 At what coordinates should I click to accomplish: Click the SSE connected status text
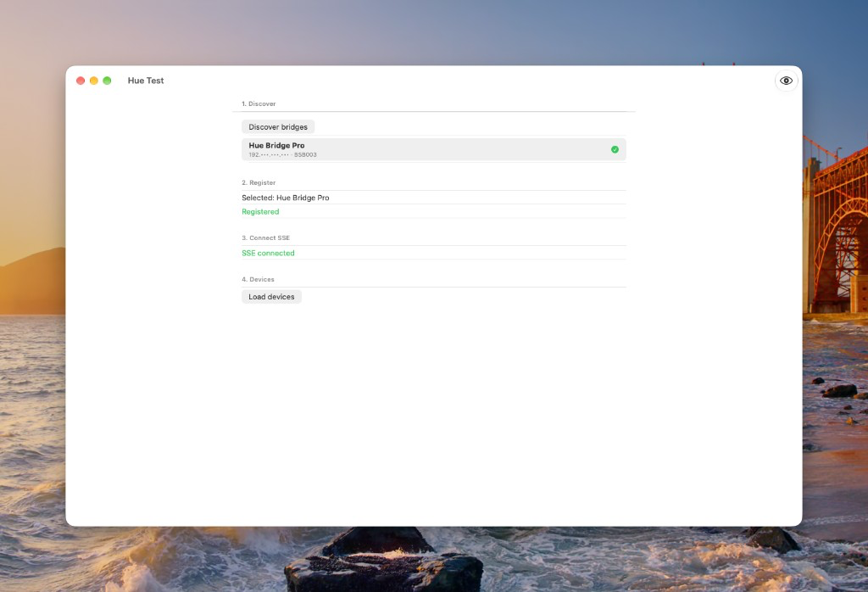click(x=268, y=253)
